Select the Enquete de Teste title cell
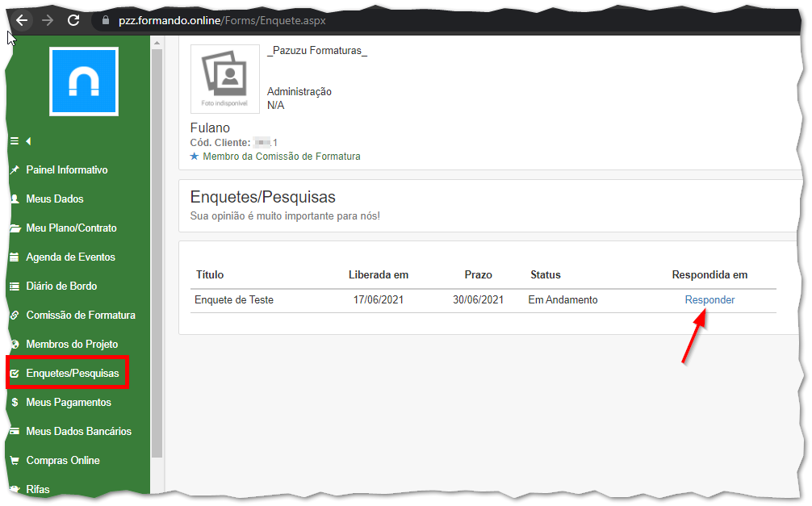Viewport: 812px width, 506px height. (x=234, y=299)
